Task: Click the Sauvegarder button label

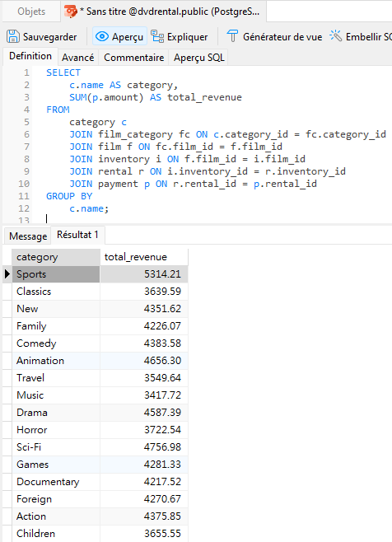Action: click(49, 36)
